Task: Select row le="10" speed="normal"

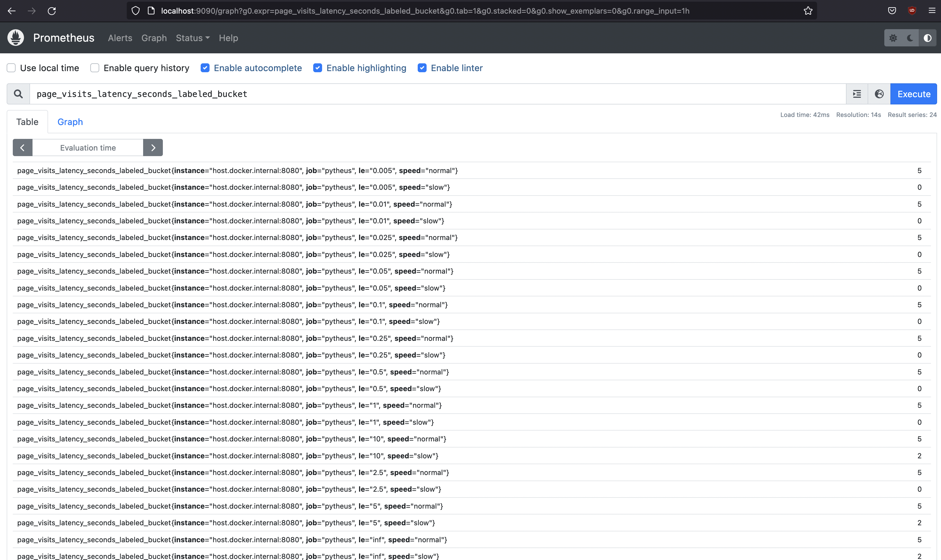Action: (472, 439)
